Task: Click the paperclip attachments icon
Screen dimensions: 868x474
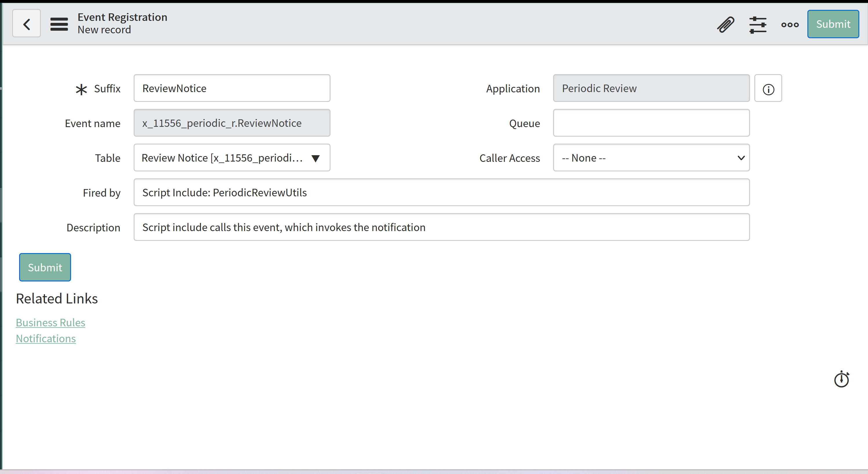Action: tap(725, 25)
